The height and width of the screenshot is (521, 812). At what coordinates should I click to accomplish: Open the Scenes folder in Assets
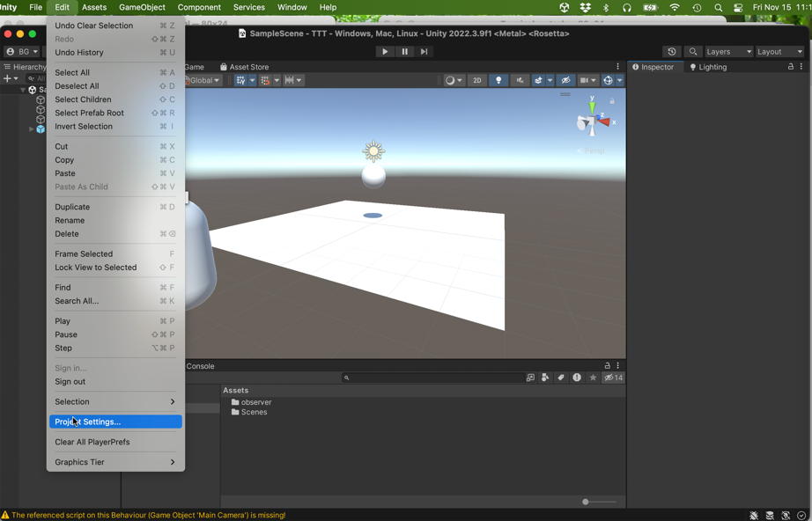(254, 412)
